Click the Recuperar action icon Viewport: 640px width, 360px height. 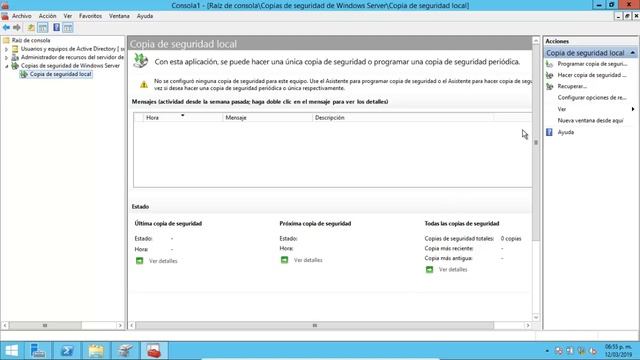[549, 87]
